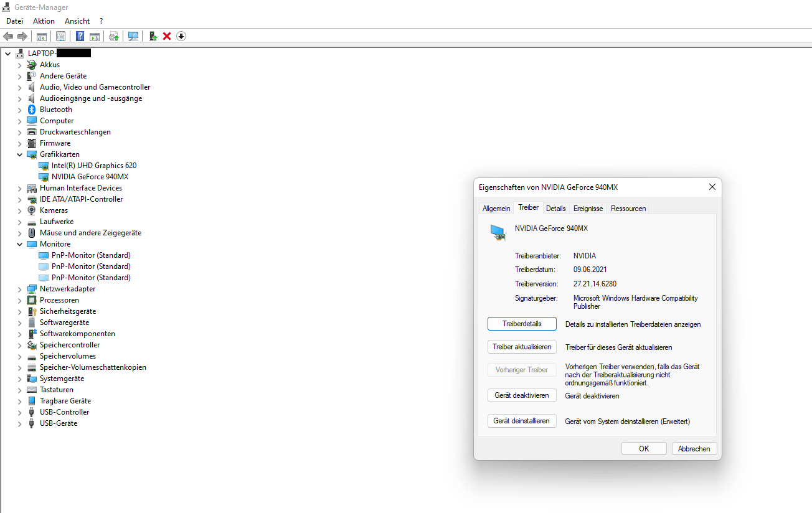The width and height of the screenshot is (812, 513).
Task: Click the Treiber aktualisieren button
Action: pos(522,347)
